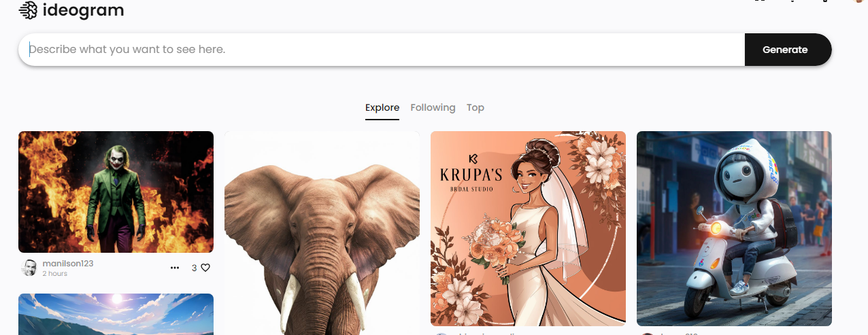Focus the prompt description input field

tap(381, 50)
